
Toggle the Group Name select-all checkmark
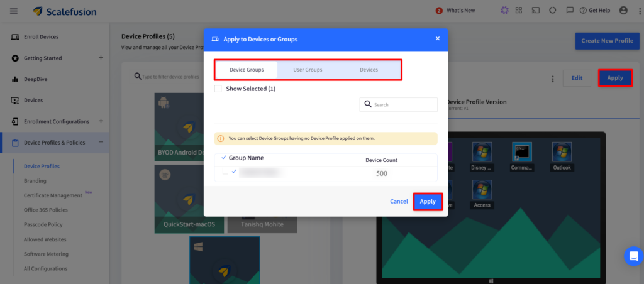pos(224,158)
